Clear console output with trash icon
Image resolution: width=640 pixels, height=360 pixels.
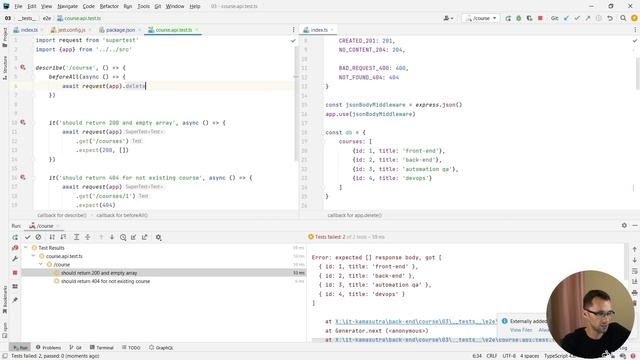(x=634, y=303)
